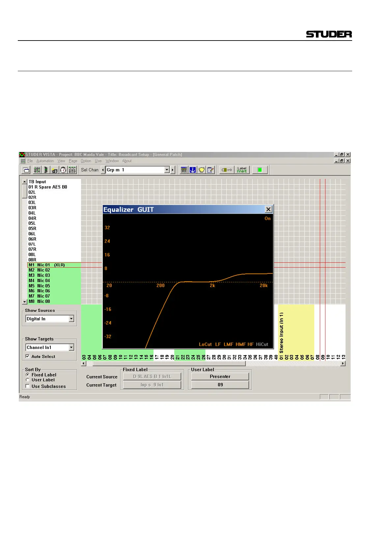Open the Automation menu

(45, 161)
